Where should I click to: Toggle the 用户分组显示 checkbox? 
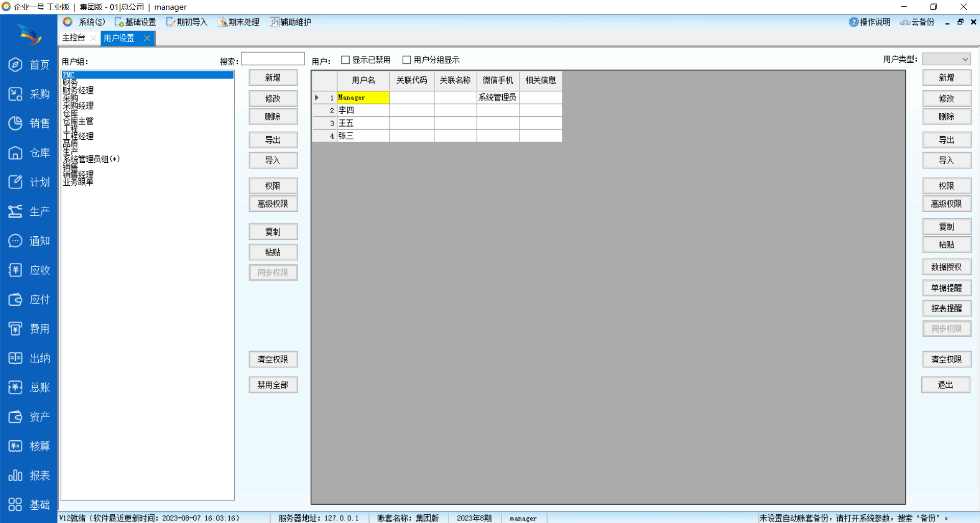tap(407, 60)
